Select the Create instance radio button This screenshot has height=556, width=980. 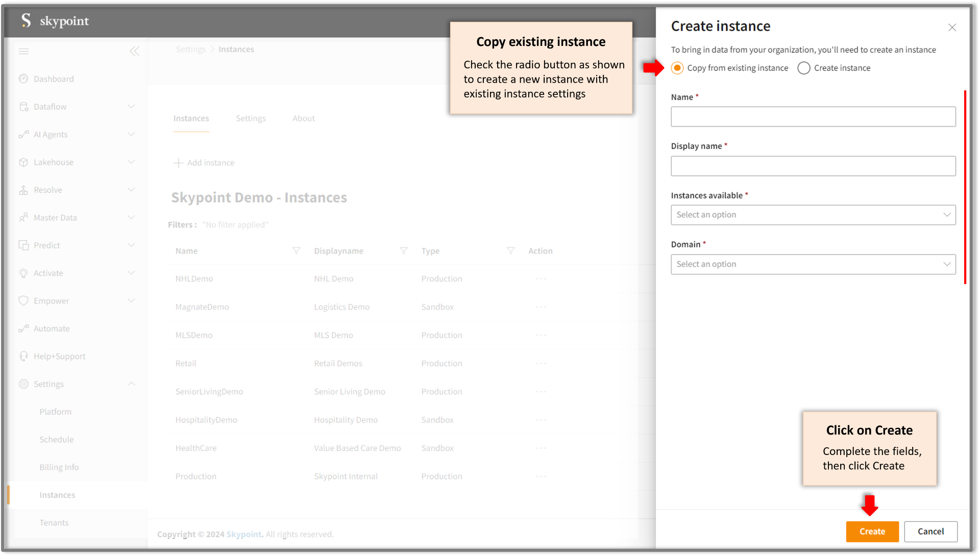click(804, 68)
